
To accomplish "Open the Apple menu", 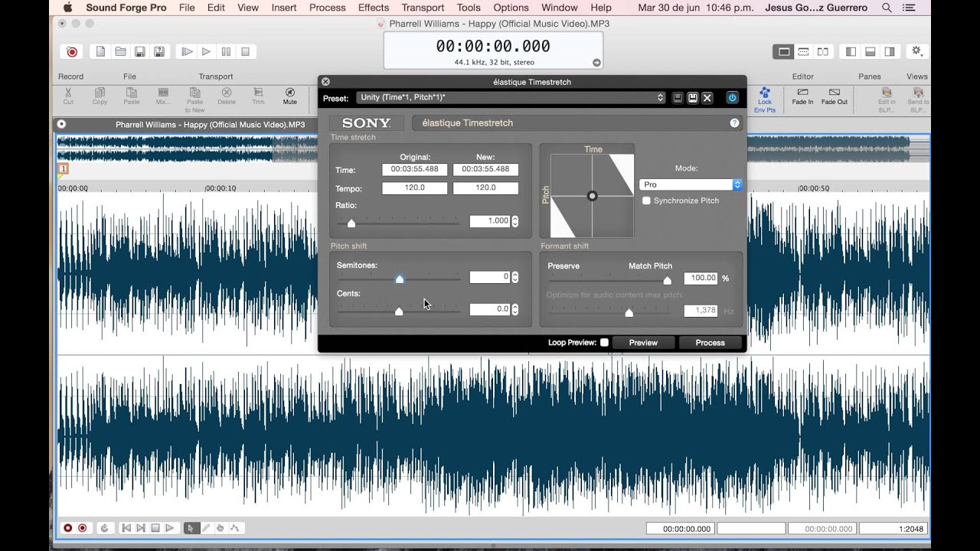I will point(67,8).
